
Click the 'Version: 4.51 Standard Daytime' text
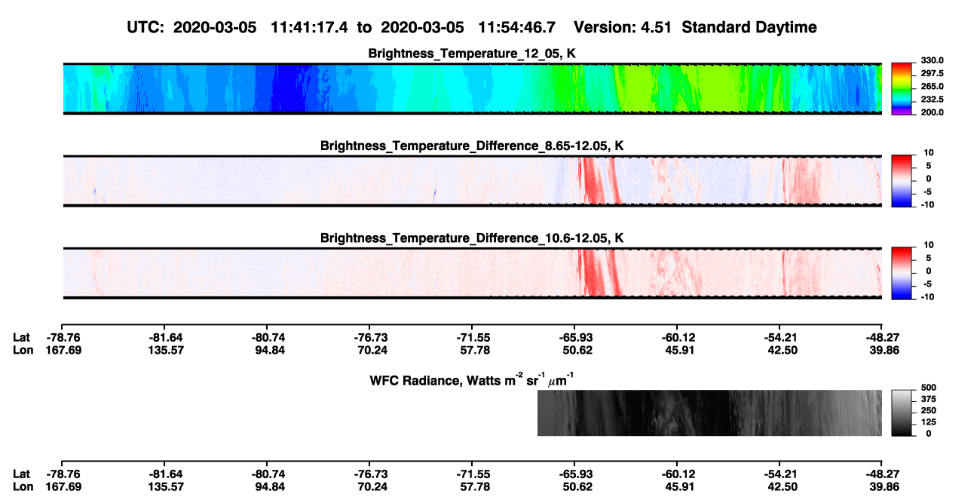[x=695, y=27]
